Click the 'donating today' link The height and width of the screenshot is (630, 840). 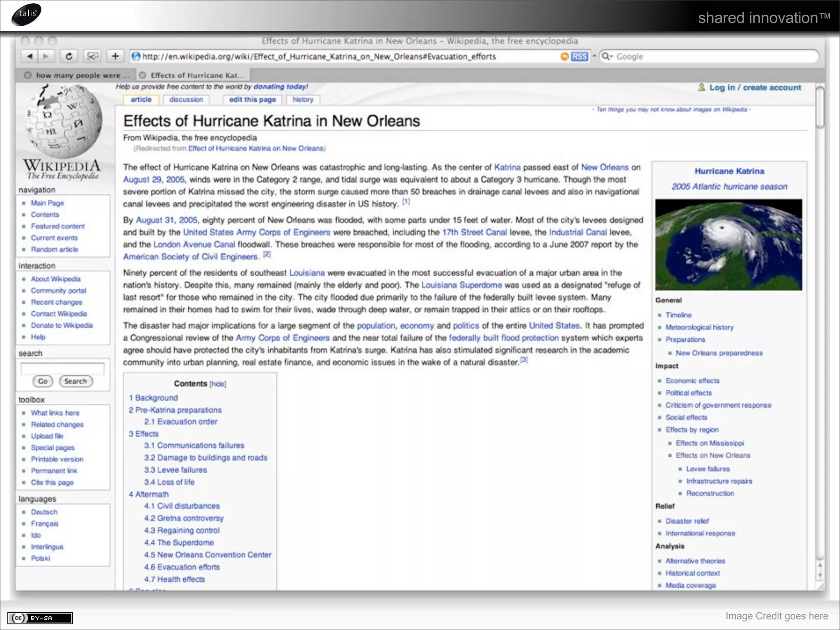281,87
